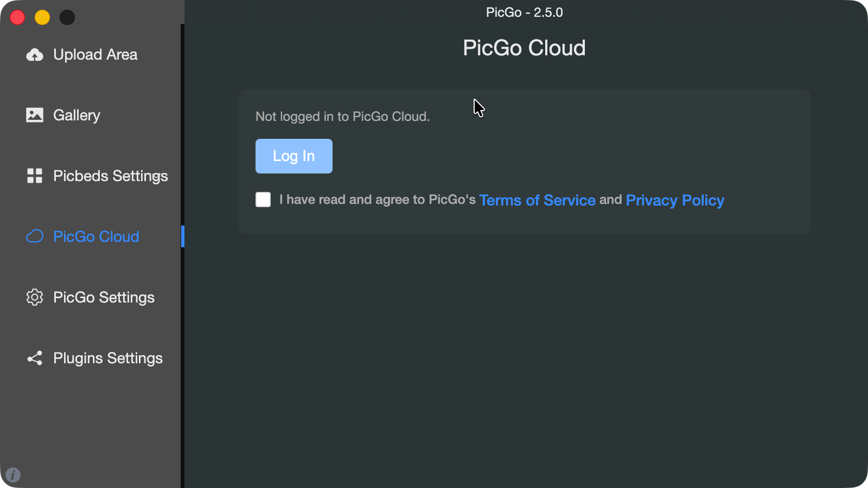Screen dimensions: 868x488
Task: Open the Privacy Policy link
Action: click(675, 200)
